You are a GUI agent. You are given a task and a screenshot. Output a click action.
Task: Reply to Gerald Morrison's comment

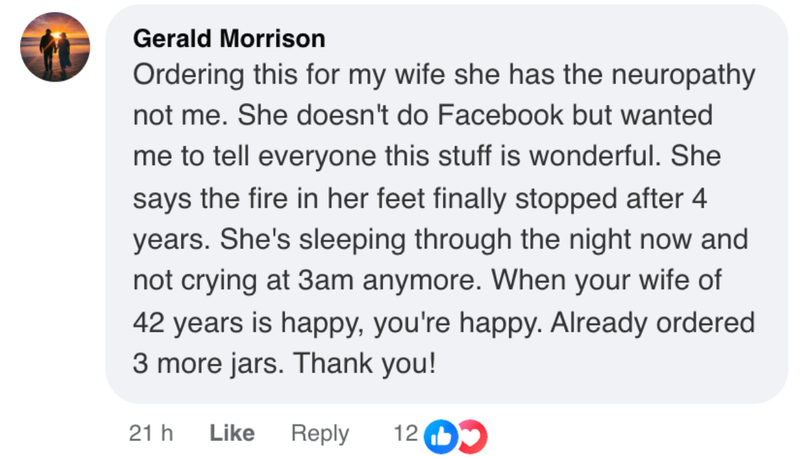click(320, 433)
